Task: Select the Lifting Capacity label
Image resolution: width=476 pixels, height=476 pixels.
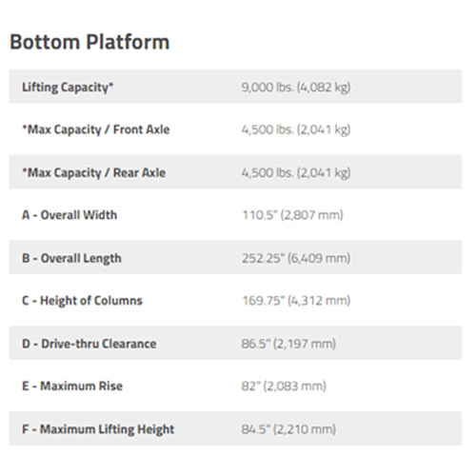Action: pyautogui.click(x=68, y=87)
